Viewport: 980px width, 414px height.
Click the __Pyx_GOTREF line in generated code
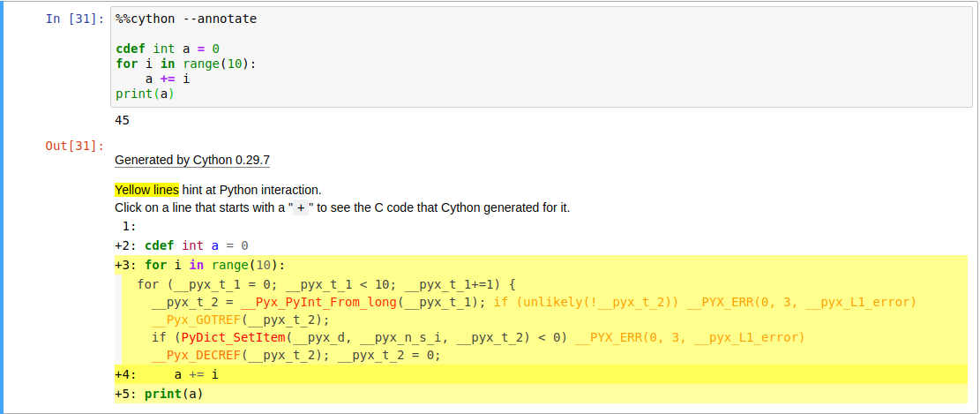pyautogui.click(x=240, y=320)
